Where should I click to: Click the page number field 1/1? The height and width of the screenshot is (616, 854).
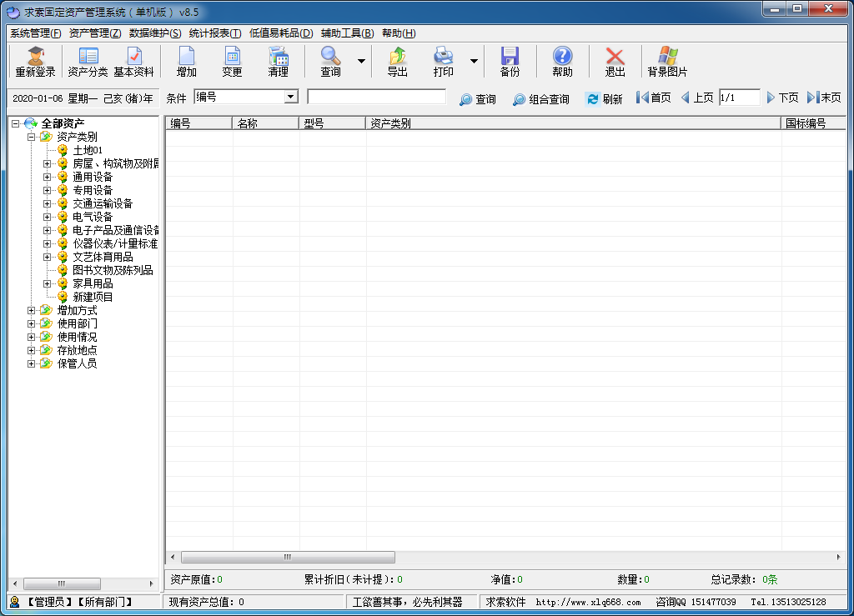[x=739, y=98]
